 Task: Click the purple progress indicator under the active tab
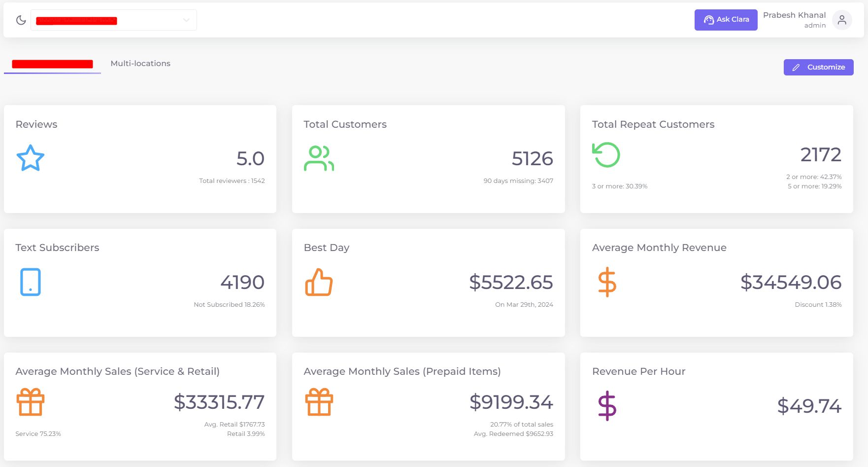click(x=52, y=73)
